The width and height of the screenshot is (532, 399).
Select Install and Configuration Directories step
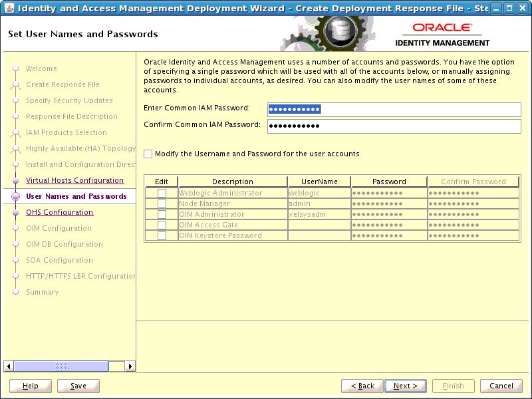(80, 164)
